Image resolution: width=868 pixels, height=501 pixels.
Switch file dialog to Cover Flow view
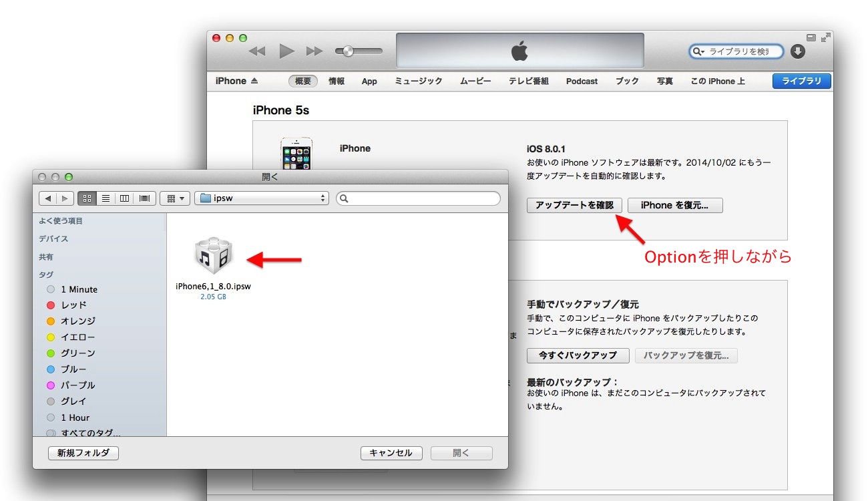pyautogui.click(x=145, y=198)
